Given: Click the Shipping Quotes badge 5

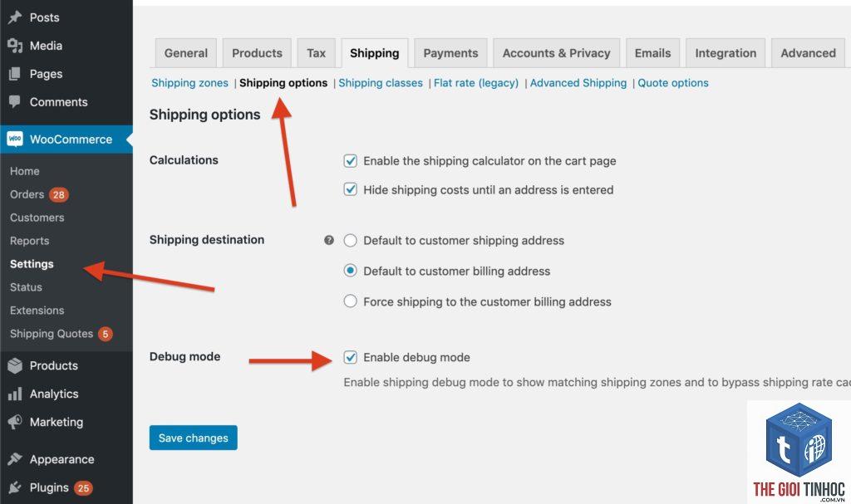Looking at the screenshot, I should tap(106, 334).
